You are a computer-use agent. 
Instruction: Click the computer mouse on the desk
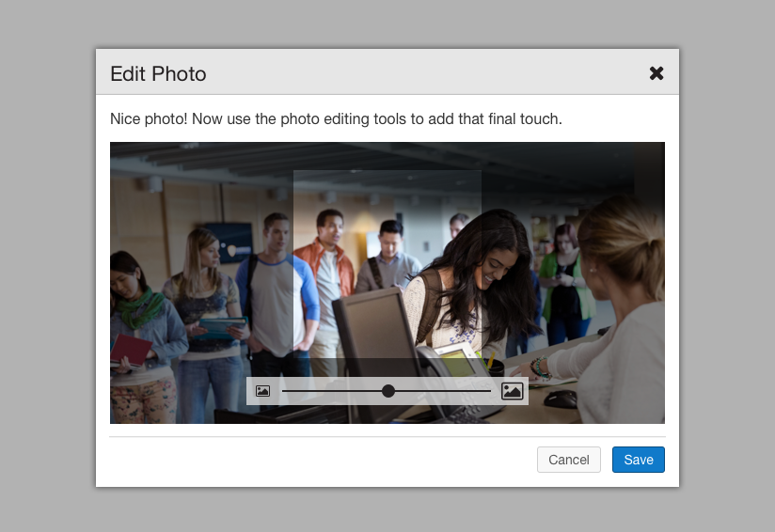(x=561, y=399)
